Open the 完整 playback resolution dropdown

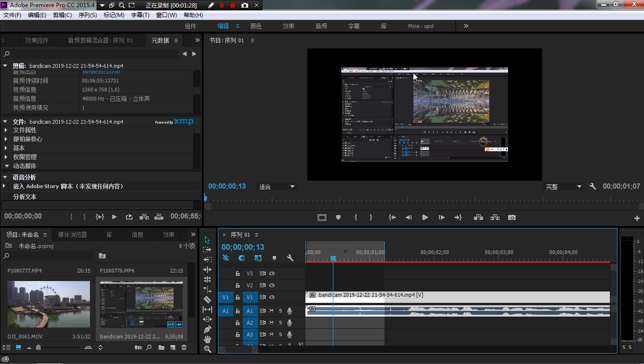point(563,187)
